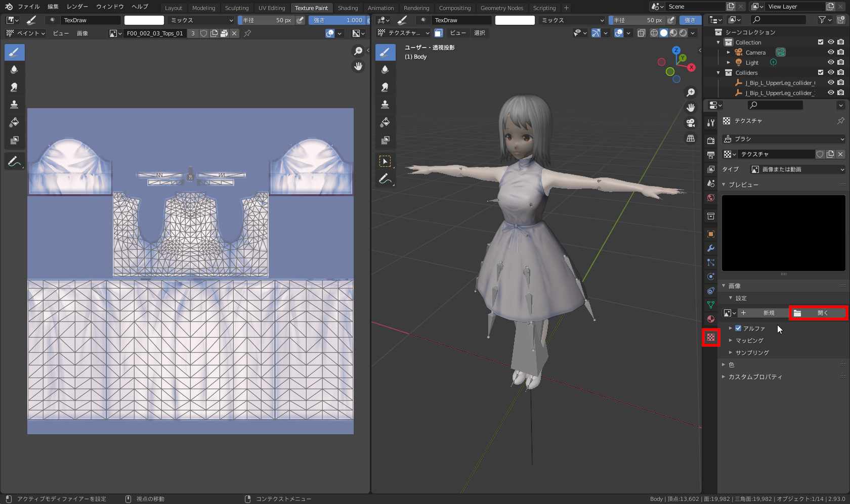
Task: Expand the Camera item in the outliner
Action: point(729,52)
